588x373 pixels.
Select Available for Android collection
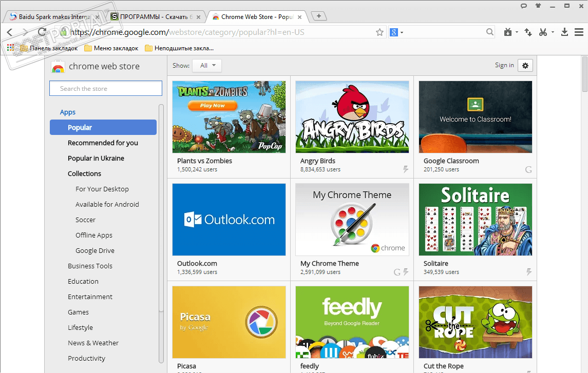click(x=107, y=204)
